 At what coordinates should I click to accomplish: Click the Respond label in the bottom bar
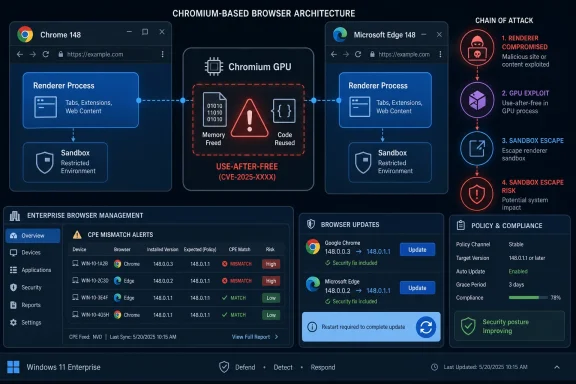(323, 367)
